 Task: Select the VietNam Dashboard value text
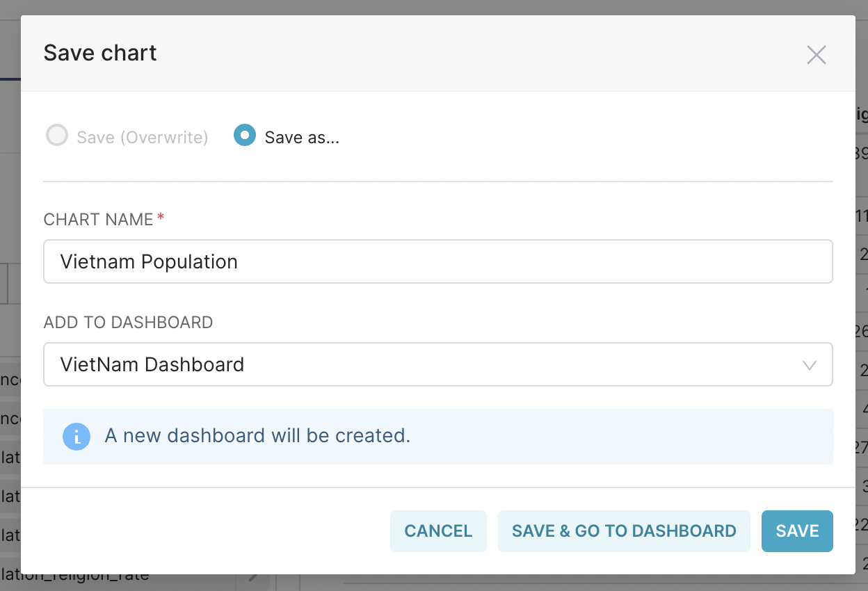[x=152, y=364]
